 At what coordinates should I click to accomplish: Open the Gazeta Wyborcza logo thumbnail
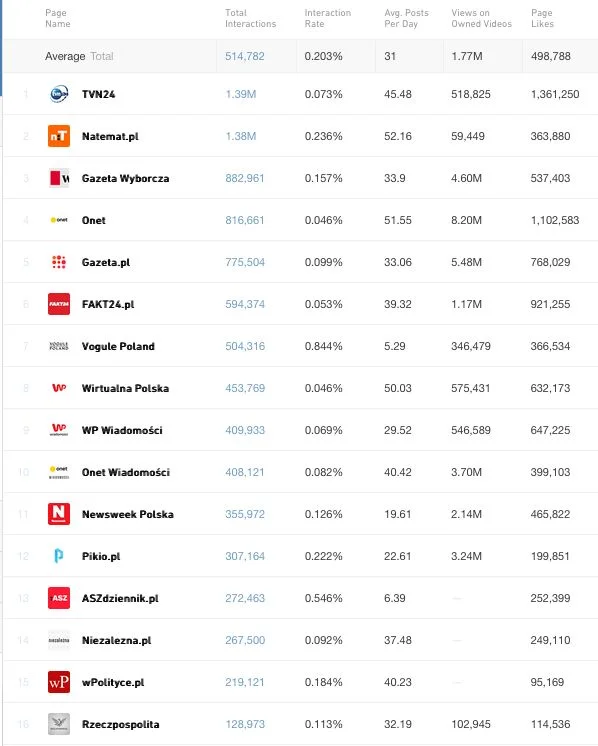59,178
